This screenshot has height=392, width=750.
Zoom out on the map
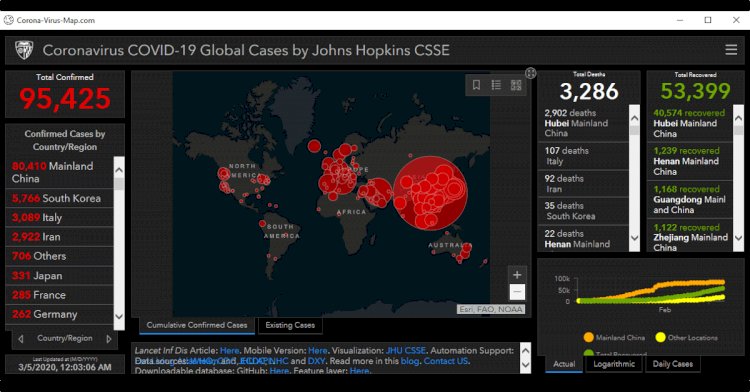517,292
